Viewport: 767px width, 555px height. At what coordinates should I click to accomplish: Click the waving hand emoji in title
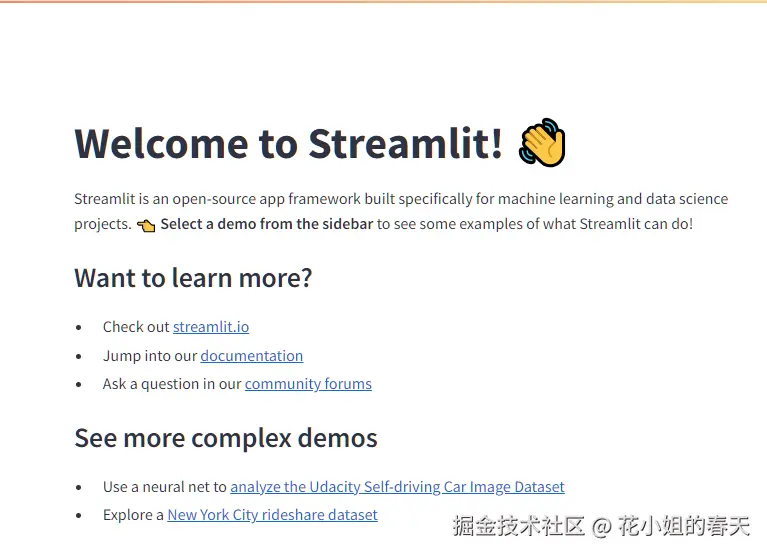(542, 142)
